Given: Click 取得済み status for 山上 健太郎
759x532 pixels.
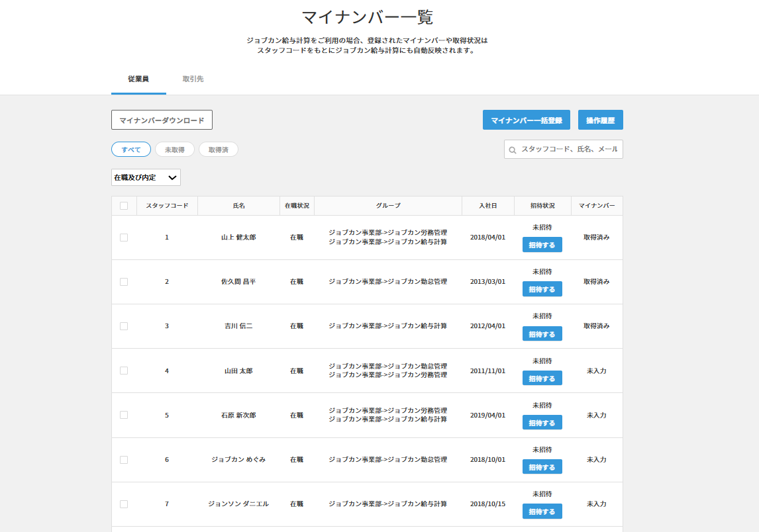Looking at the screenshot, I should pyautogui.click(x=596, y=238).
